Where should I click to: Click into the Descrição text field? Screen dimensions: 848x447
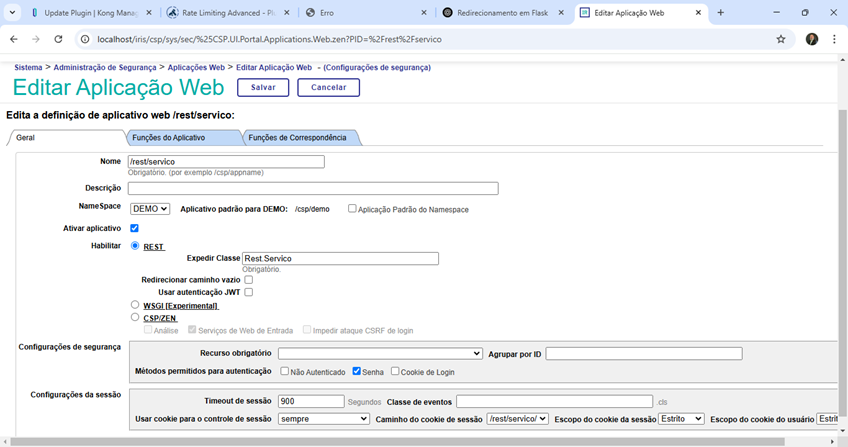click(x=313, y=188)
